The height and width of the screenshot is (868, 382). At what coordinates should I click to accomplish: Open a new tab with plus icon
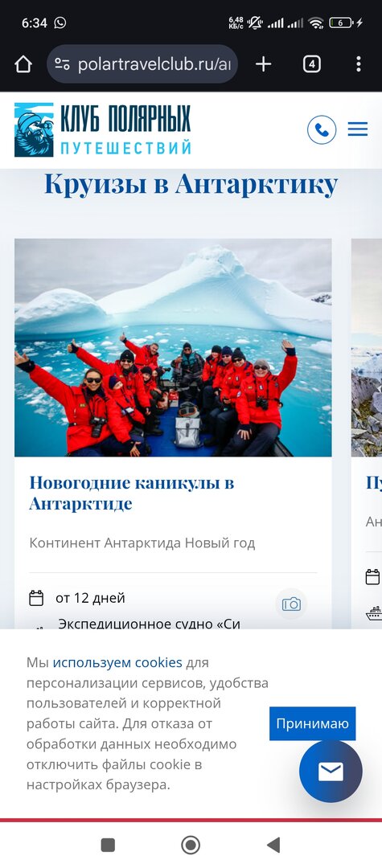(264, 64)
